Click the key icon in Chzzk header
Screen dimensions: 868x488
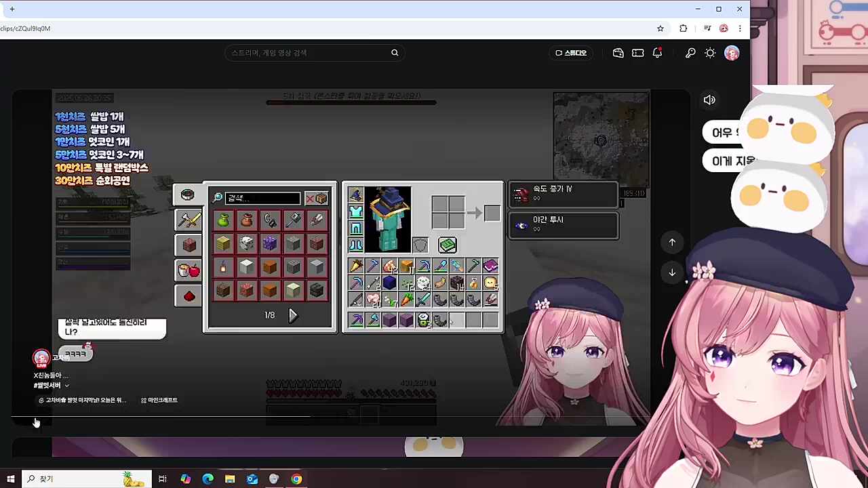(690, 53)
